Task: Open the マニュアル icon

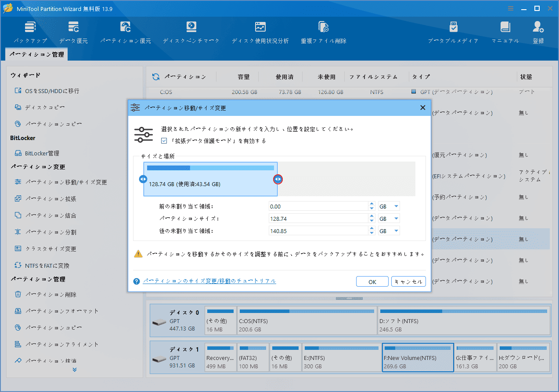Action: point(505,32)
